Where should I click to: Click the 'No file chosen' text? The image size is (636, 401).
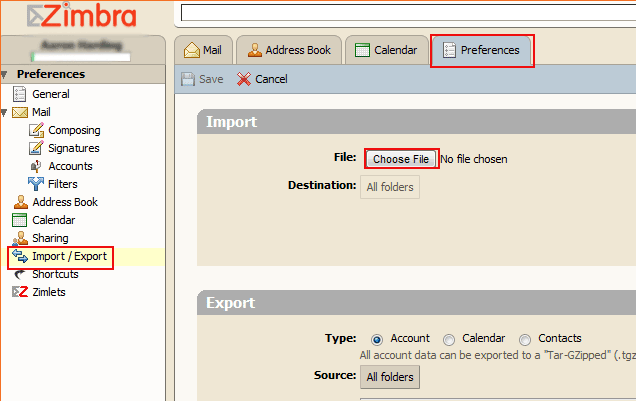click(x=474, y=159)
